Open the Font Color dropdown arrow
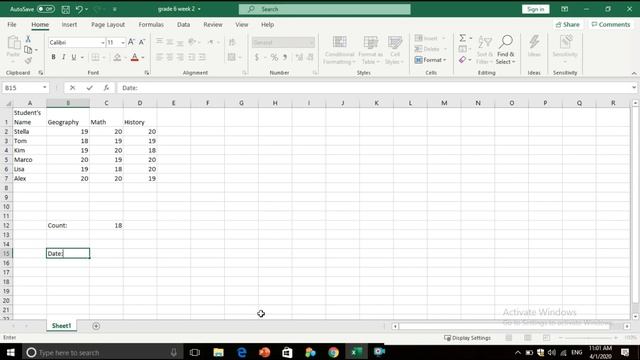The width and height of the screenshot is (640, 360). (143, 58)
